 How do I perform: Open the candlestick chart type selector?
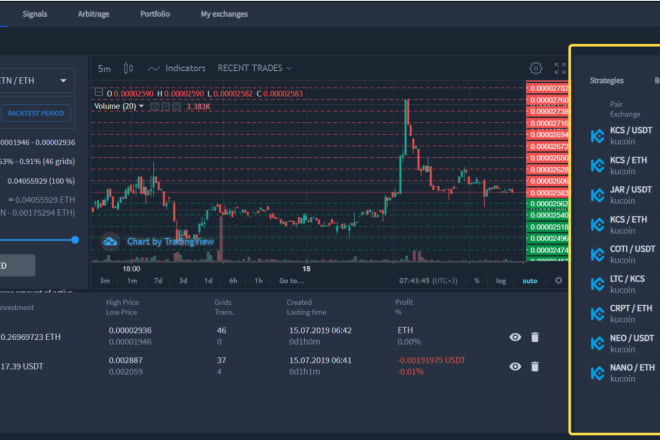click(128, 68)
